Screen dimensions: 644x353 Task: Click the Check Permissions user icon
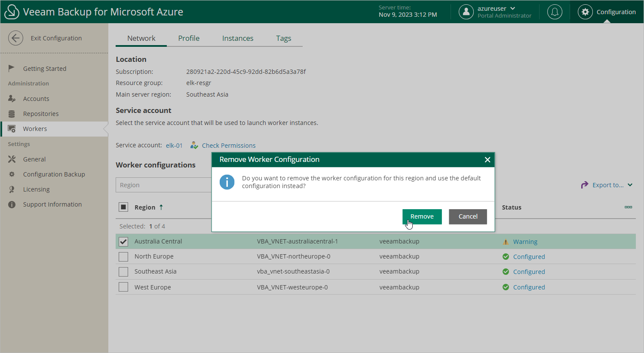[x=194, y=145]
